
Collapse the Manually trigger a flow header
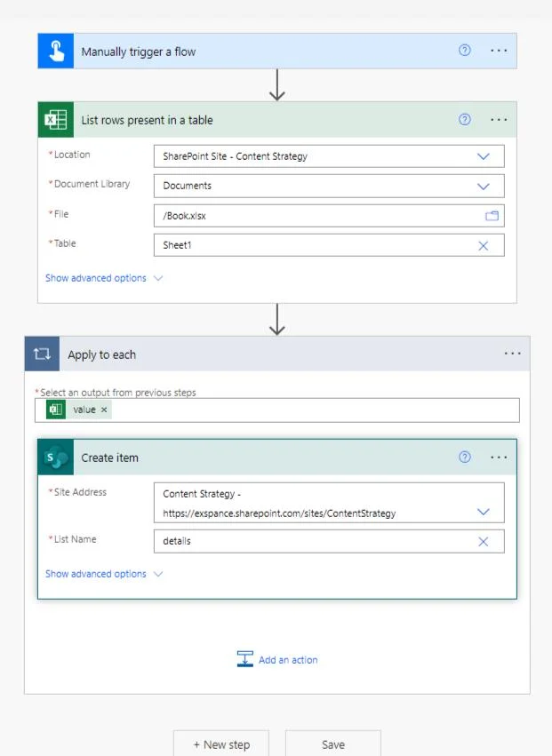[x=277, y=51]
